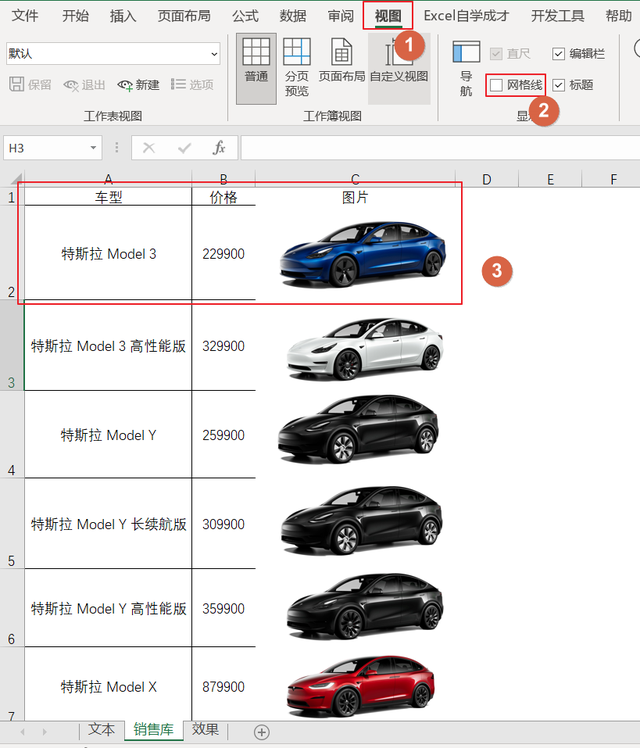The height and width of the screenshot is (748, 640).
Task: Open the Home (开始) tab
Action: 75,16
